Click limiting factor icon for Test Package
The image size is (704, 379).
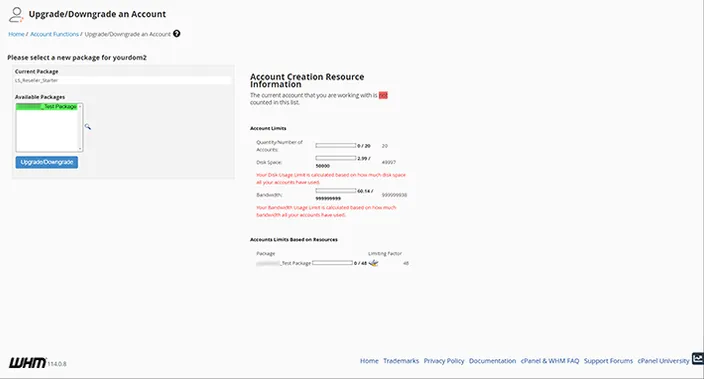(x=374, y=263)
